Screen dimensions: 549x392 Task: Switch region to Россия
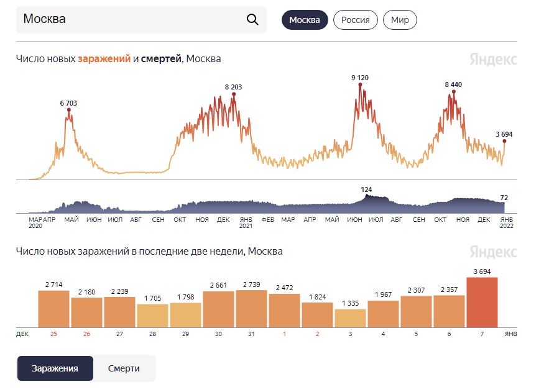356,20
